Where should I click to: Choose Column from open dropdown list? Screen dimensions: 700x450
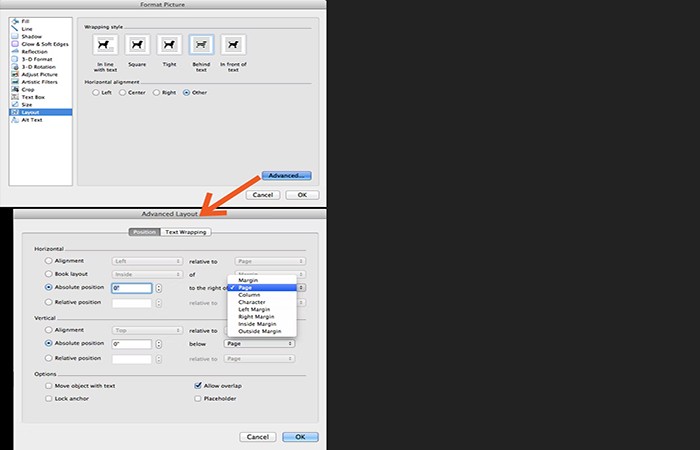pos(262,295)
